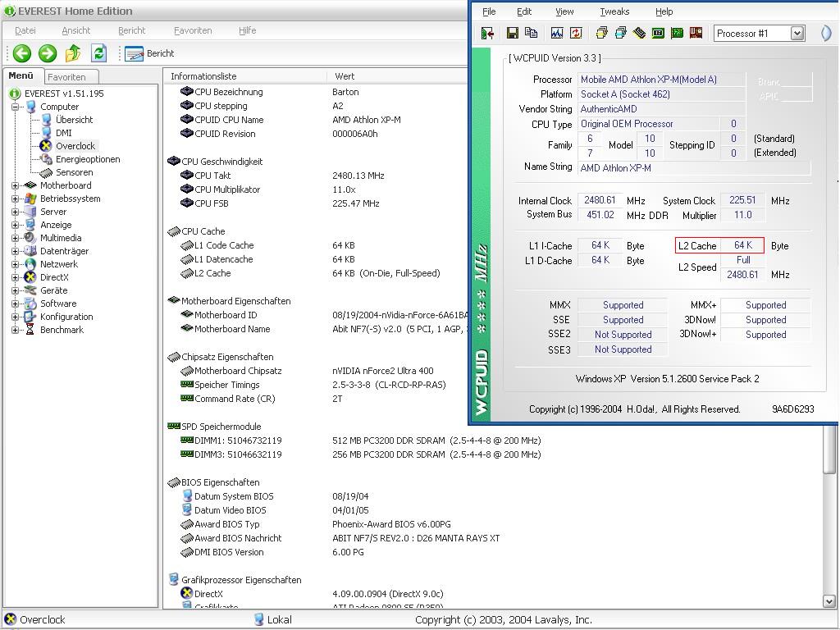Expand the Motherboard tree node
This screenshot has height=630, width=840.
click(15, 185)
